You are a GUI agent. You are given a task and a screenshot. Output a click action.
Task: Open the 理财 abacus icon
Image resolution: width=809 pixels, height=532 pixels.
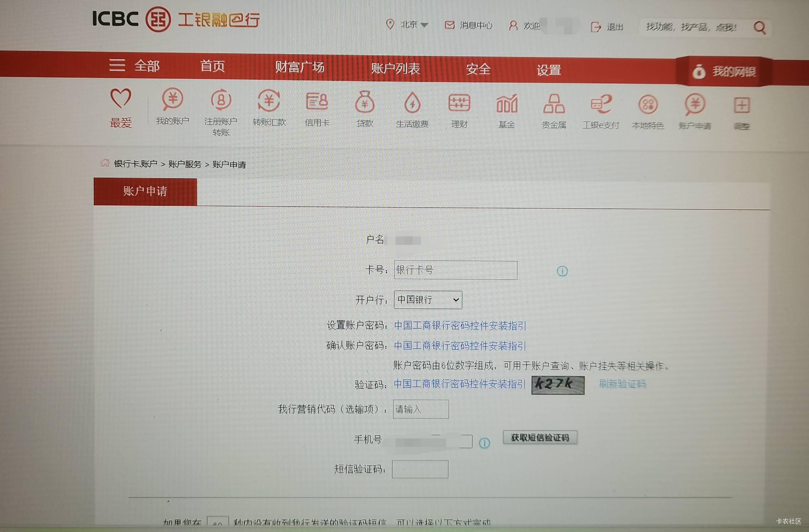(x=459, y=103)
